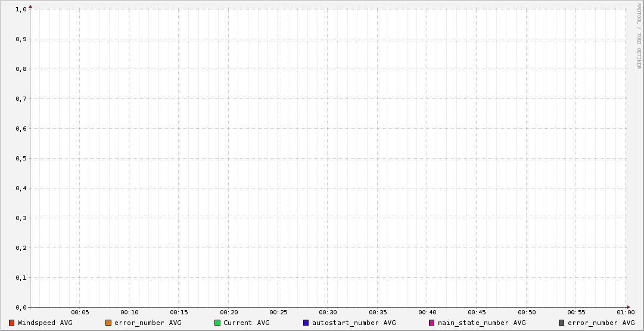Click the 0,5 value axis label

pyautogui.click(x=21, y=159)
